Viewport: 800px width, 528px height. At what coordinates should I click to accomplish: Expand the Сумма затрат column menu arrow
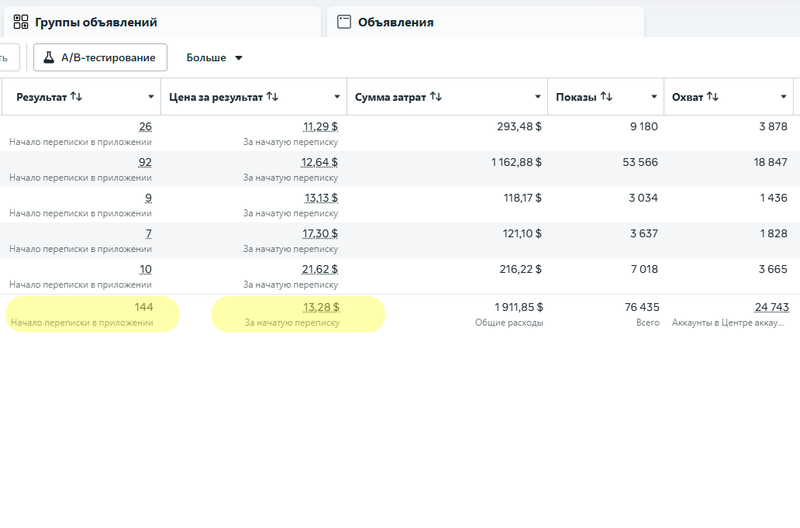click(x=538, y=97)
